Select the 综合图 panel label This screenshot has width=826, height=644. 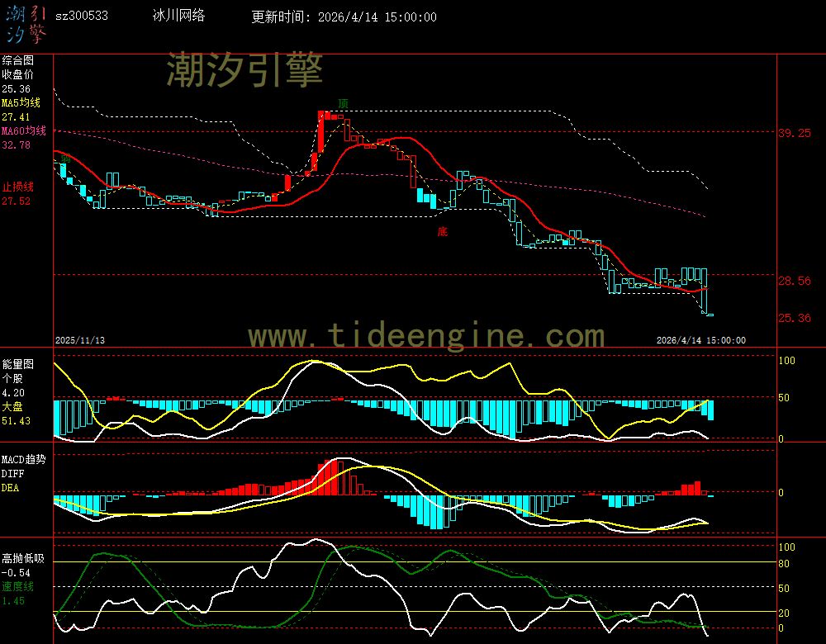coord(17,60)
